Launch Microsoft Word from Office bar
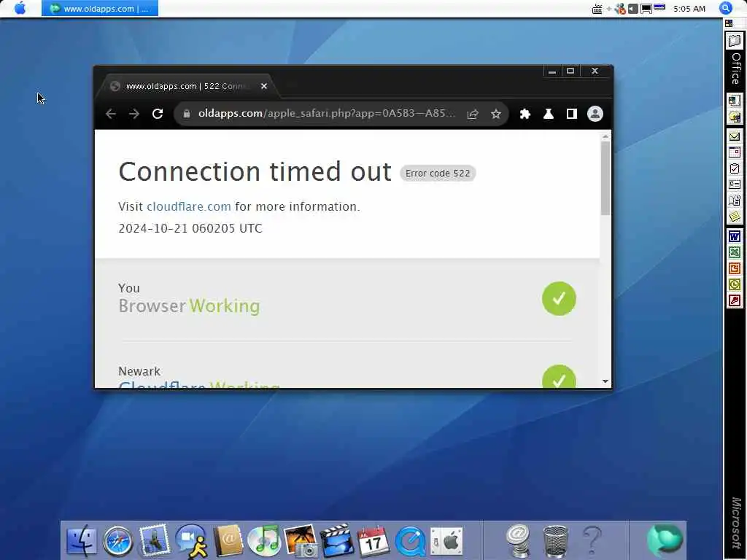 coord(734,236)
